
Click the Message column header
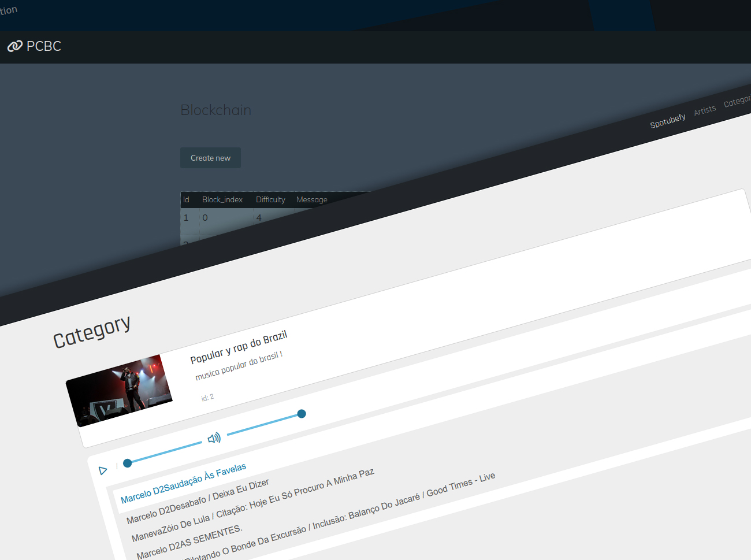[x=311, y=199]
